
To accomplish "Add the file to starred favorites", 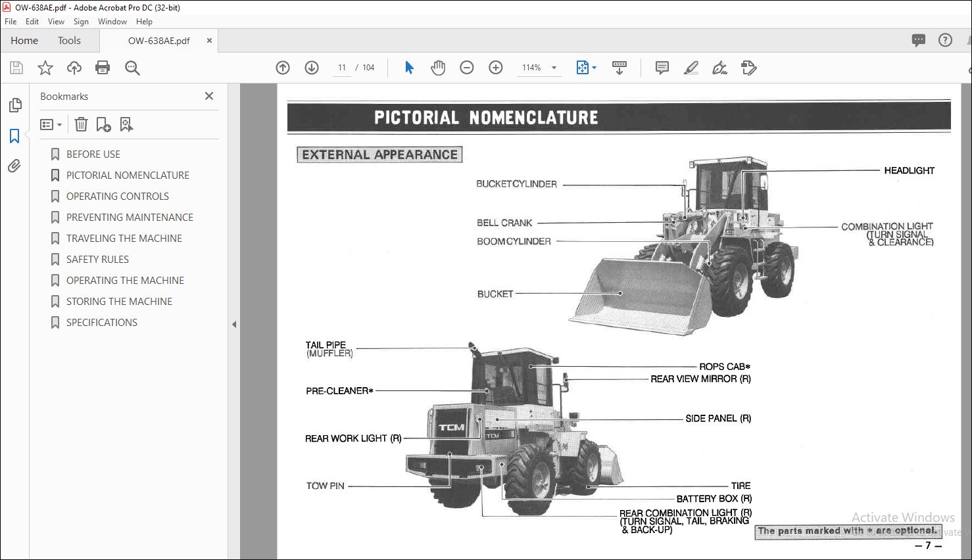I will point(45,68).
